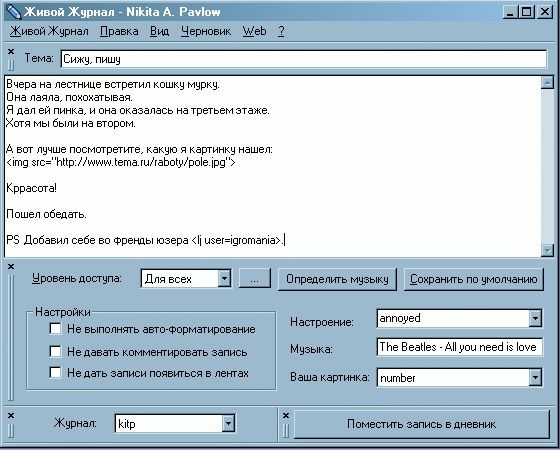Click into the Тема subject field
This screenshot has width=560, height=450.
[x=304, y=59]
